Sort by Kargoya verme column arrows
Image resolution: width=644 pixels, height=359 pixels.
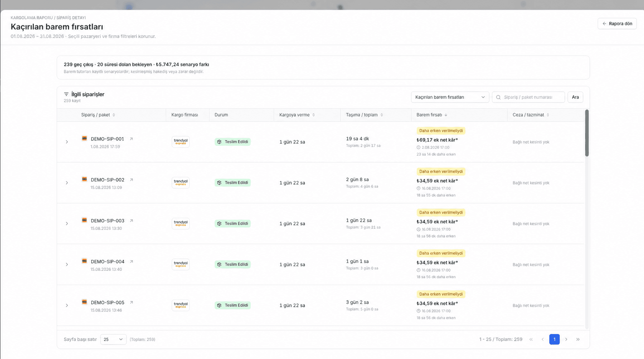[314, 115]
